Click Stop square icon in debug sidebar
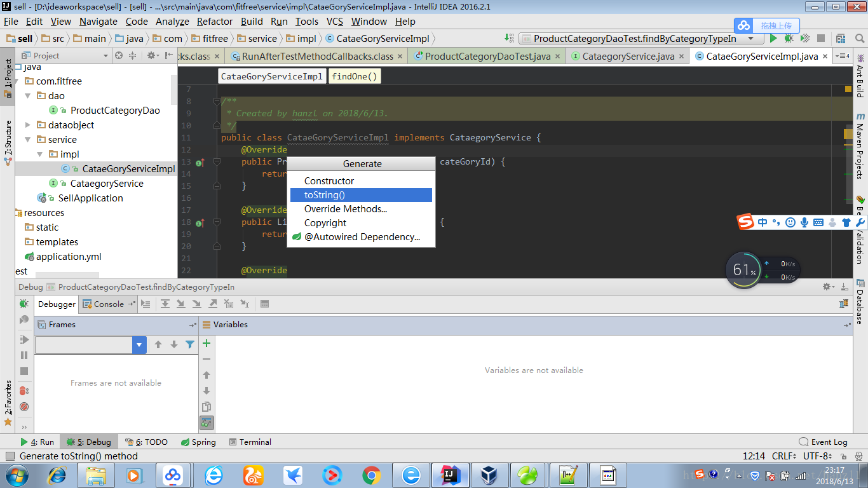 point(24,371)
